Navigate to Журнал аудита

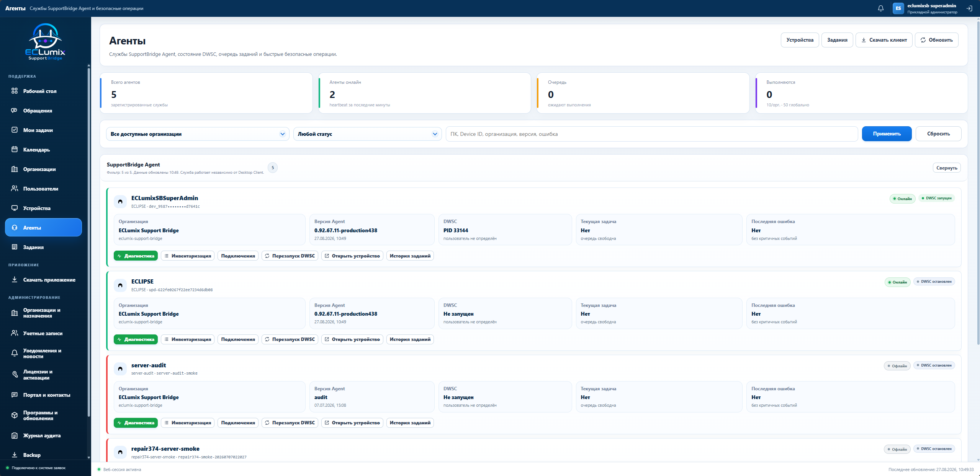(43, 436)
